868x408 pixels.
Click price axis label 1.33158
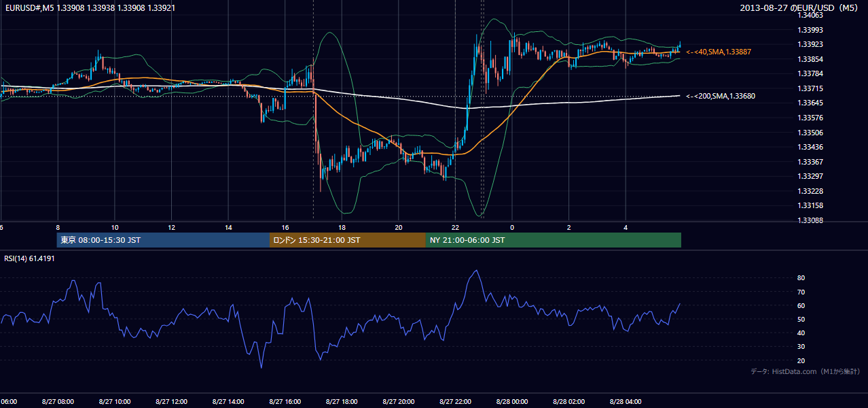coord(810,205)
